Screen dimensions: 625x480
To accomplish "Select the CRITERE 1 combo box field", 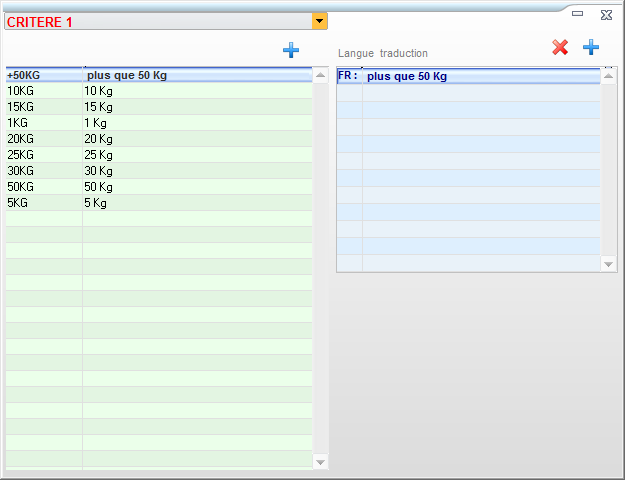I will [158, 21].
